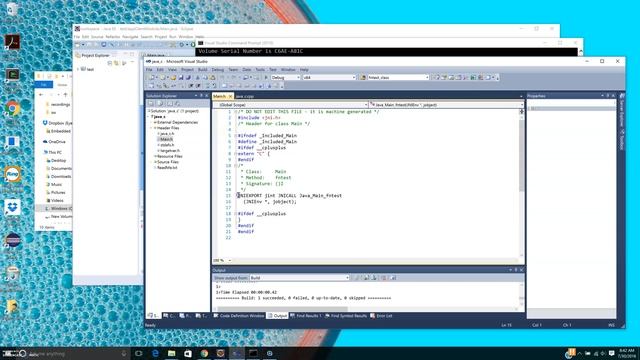Open the Build menu in Visual Studio
This screenshot has width=640, height=360.
pos(202,70)
